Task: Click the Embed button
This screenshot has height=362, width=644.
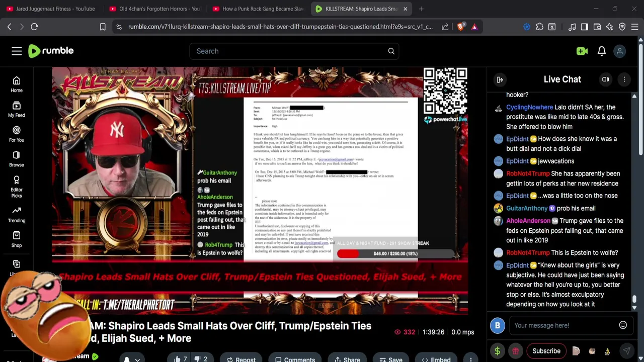Action: pyautogui.click(x=436, y=359)
